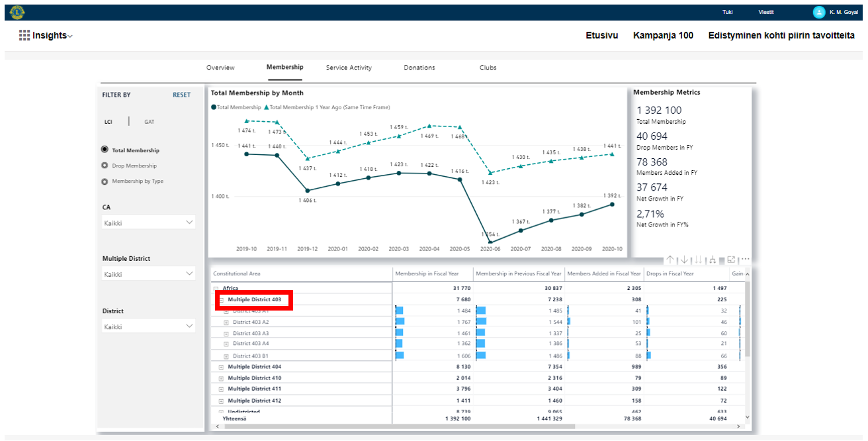Click the drill up arrow icon
This screenshot has height=441, width=868.
click(x=670, y=260)
